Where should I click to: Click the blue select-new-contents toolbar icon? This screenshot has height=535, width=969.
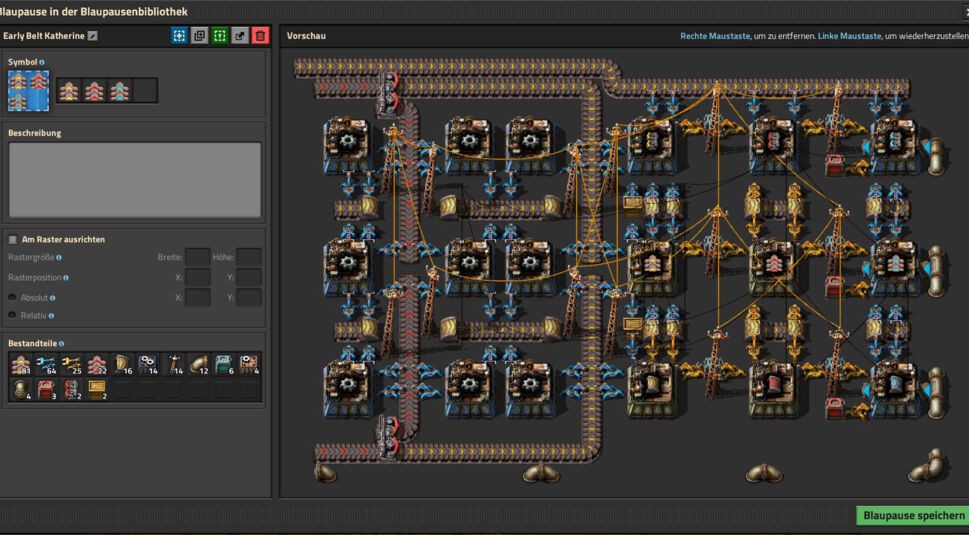179,36
